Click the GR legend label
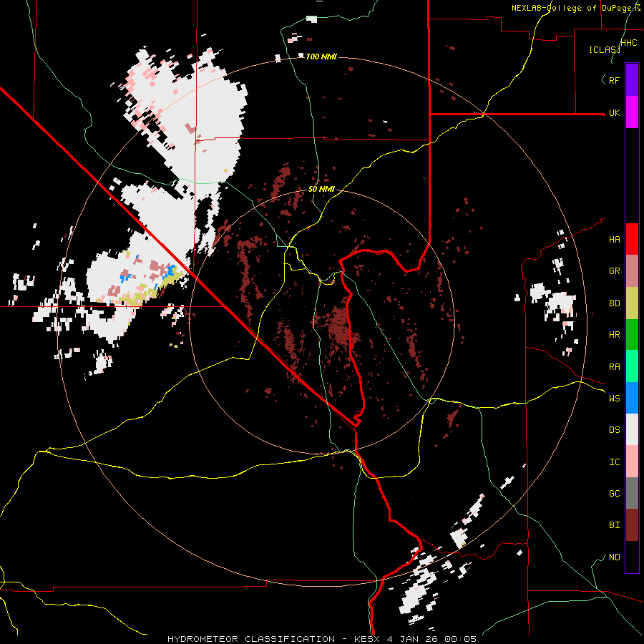The width and height of the screenshot is (644, 644). [614, 271]
